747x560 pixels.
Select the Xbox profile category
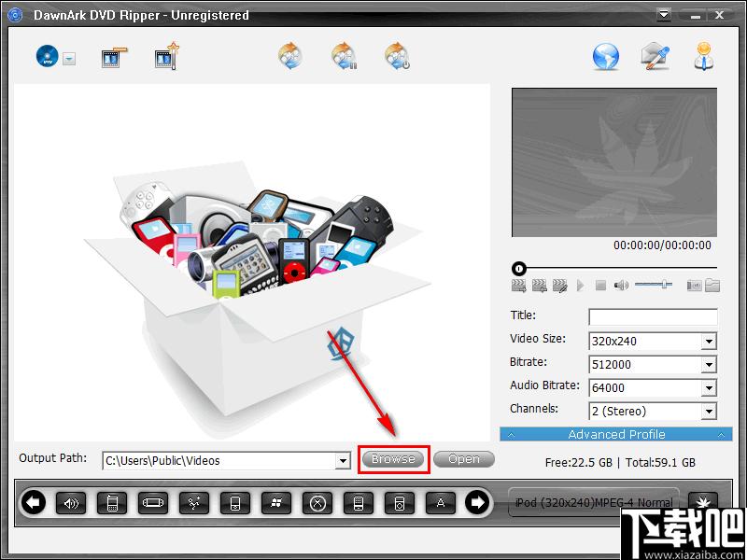click(317, 502)
